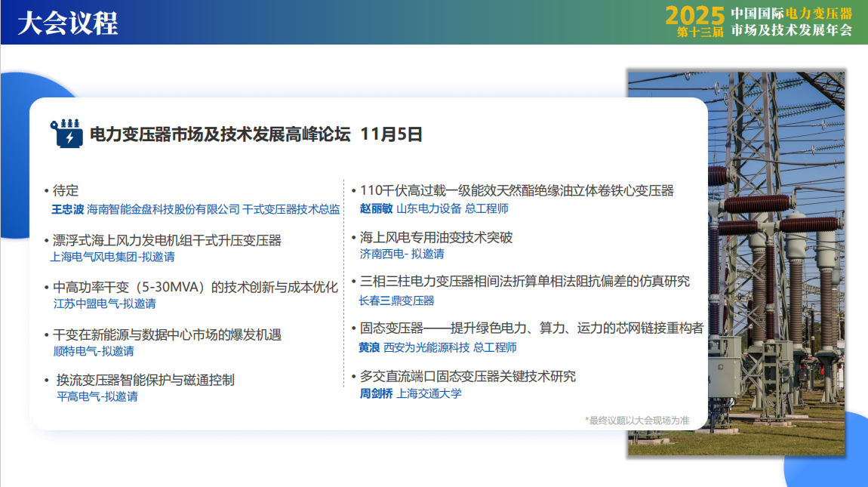Select topic '多交直流端口固态变压器关键技术研究'
This screenshot has width=868, height=487.
tap(468, 377)
